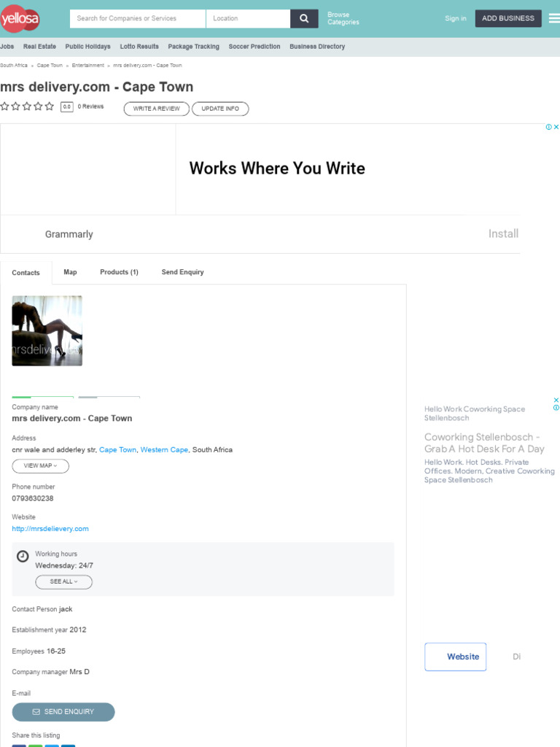Click the working hours clock icon
The width and height of the screenshot is (560, 747).
pos(23,557)
